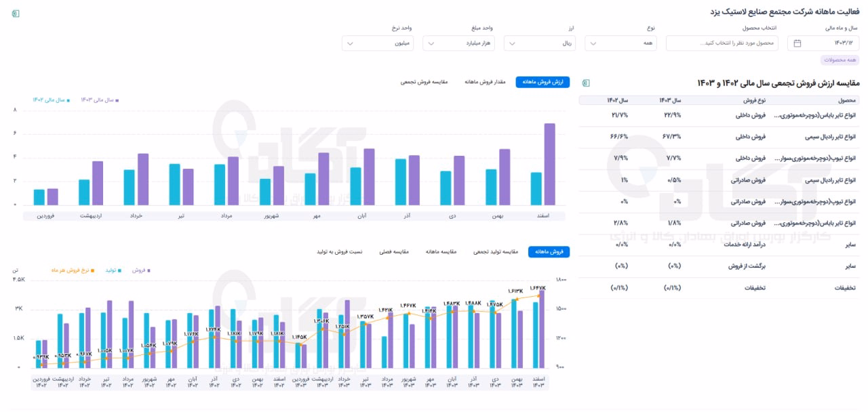Open the واحد مبلغ dropdown set to هزار میلیارد
Screen dimensions: 868x412
459,43
